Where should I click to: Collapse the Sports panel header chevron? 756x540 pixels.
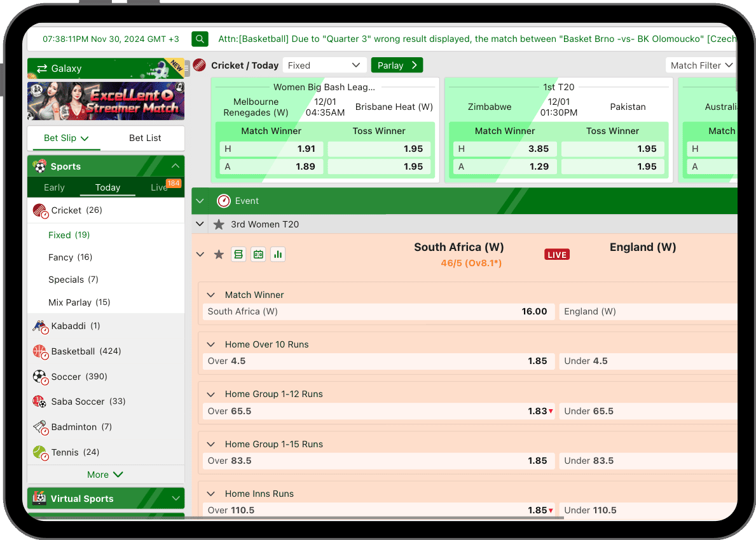(175, 166)
